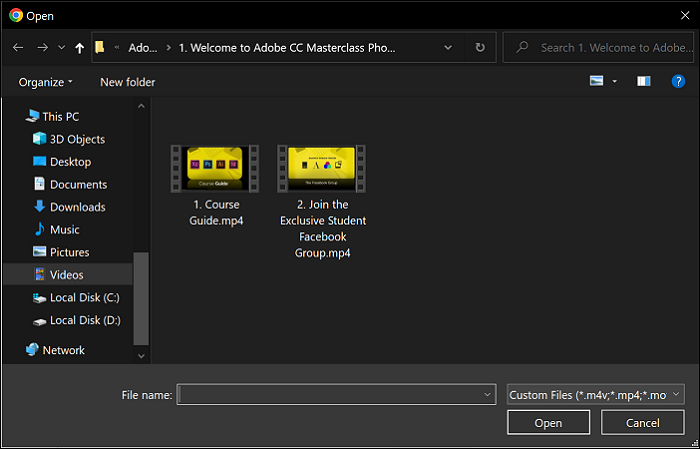Expand the view options dropdown arrow
The height and width of the screenshot is (449, 700).
(x=615, y=81)
